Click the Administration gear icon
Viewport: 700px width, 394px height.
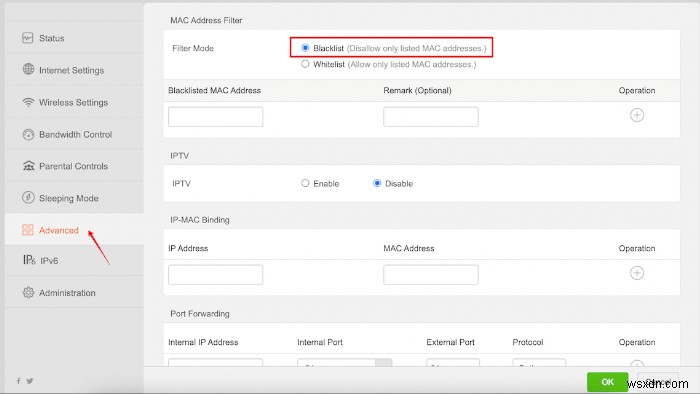click(28, 292)
